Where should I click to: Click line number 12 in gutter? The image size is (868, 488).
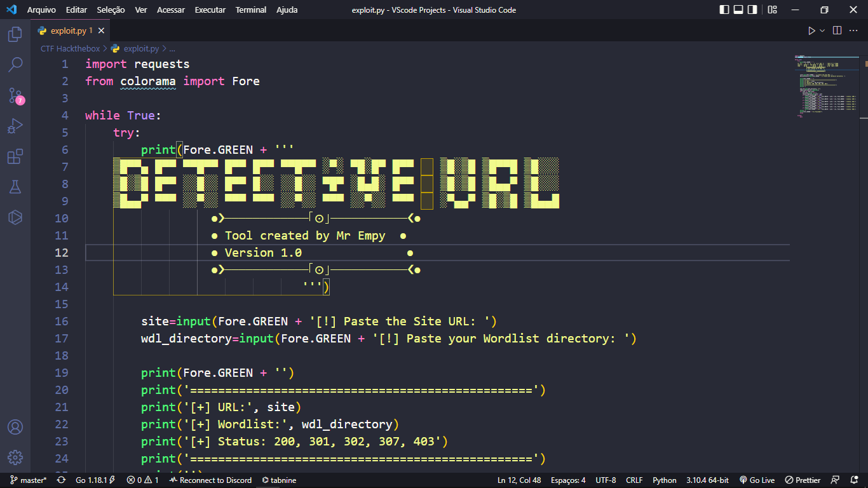62,252
